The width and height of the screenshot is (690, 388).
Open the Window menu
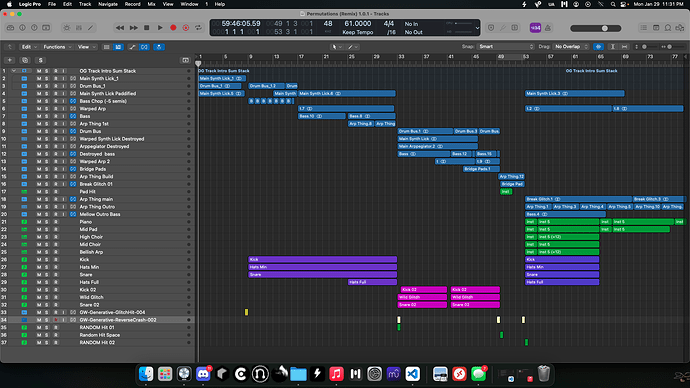click(x=190, y=4)
